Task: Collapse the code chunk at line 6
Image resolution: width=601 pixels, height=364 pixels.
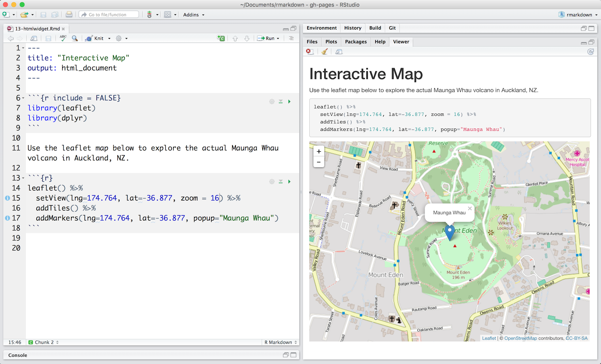Action: 23,98
